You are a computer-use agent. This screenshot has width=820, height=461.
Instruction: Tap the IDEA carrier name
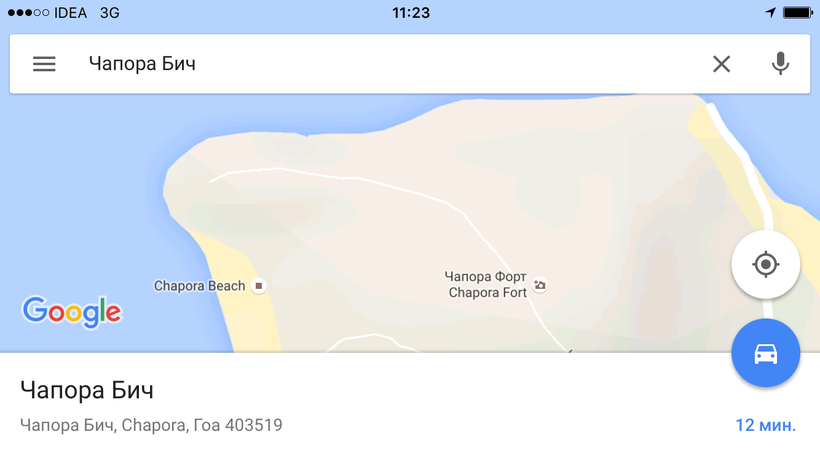pos(71,13)
